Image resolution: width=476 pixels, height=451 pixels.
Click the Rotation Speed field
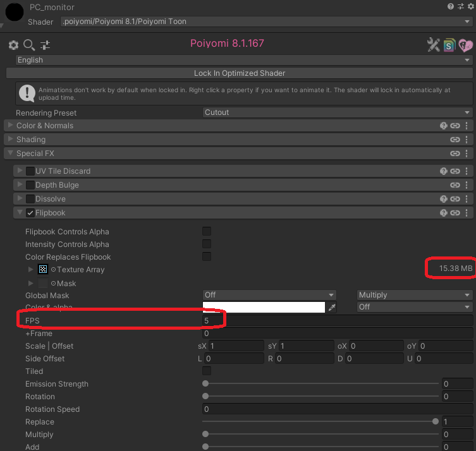click(x=338, y=409)
